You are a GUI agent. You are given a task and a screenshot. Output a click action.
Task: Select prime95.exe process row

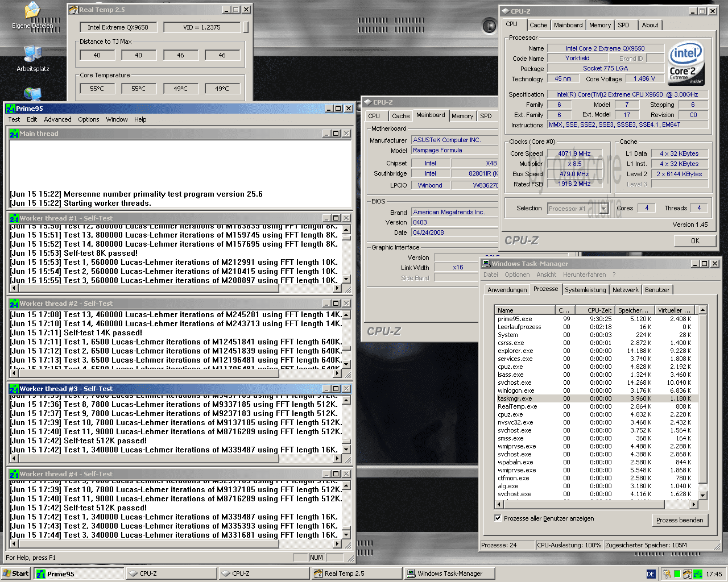click(x=597, y=319)
